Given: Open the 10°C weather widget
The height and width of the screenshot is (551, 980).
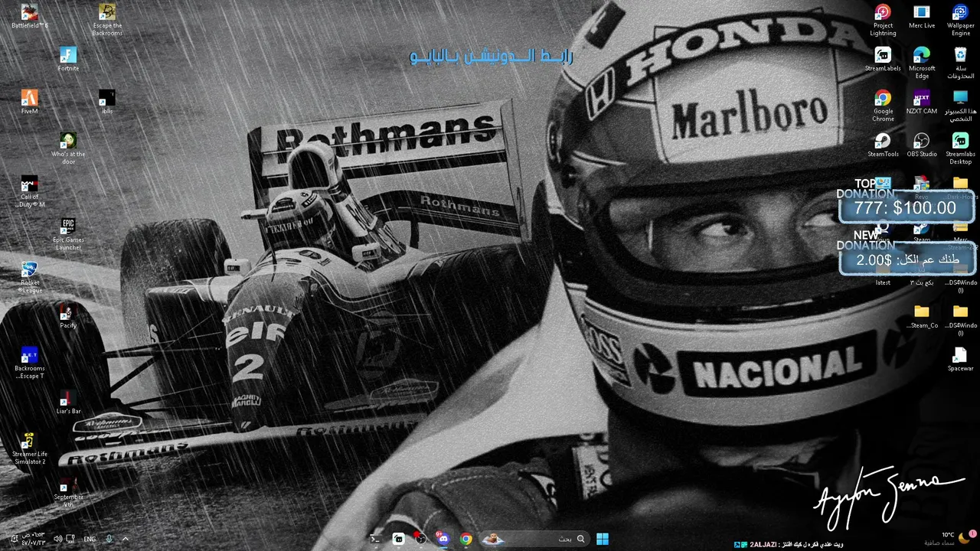Looking at the screenshot, I should pyautogui.click(x=949, y=539).
